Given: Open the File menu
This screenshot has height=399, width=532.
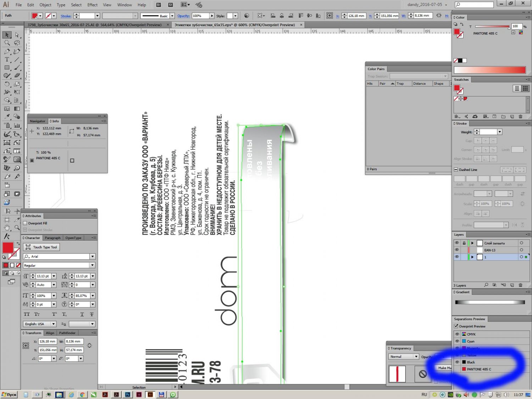Looking at the screenshot, I should tap(19, 5).
